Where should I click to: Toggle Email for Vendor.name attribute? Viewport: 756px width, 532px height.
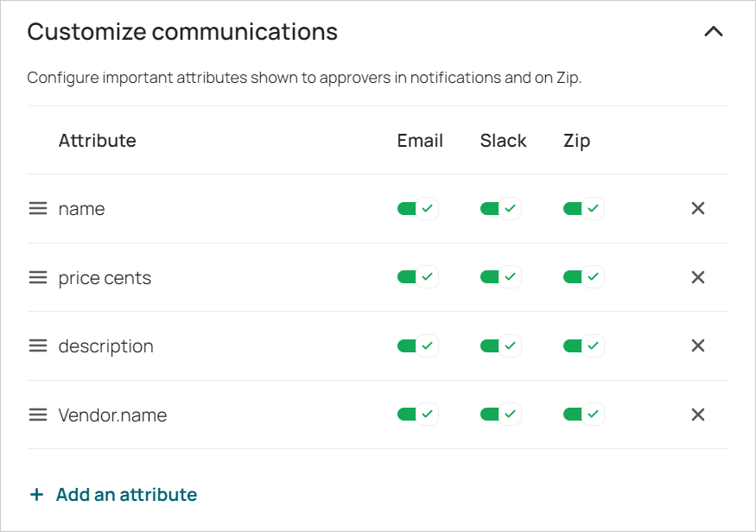tap(418, 415)
